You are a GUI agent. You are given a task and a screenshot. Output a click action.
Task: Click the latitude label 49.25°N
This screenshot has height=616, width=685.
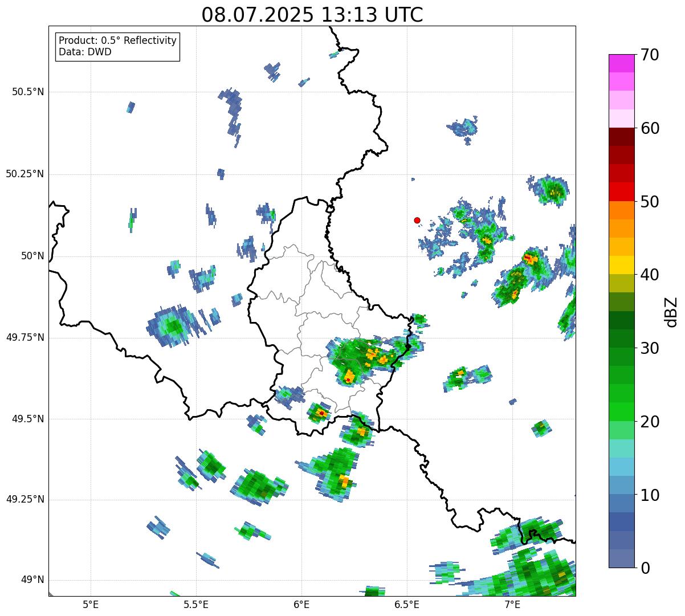click(25, 499)
